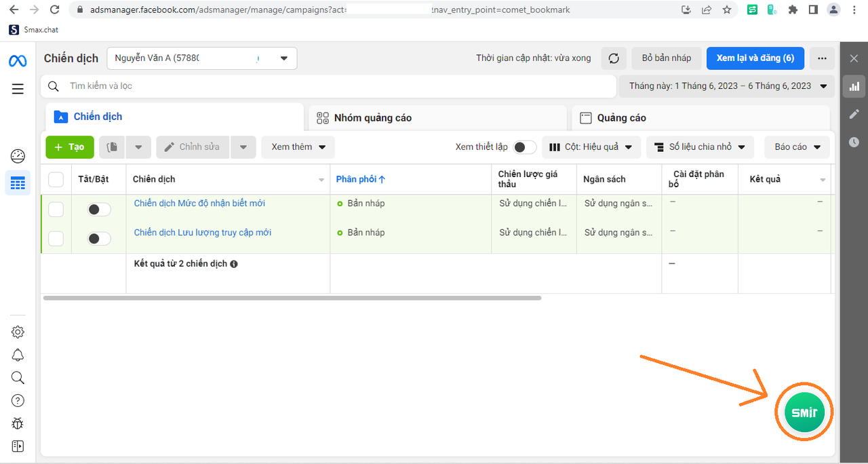
Task: Click the refresh data icon
Action: (x=614, y=58)
